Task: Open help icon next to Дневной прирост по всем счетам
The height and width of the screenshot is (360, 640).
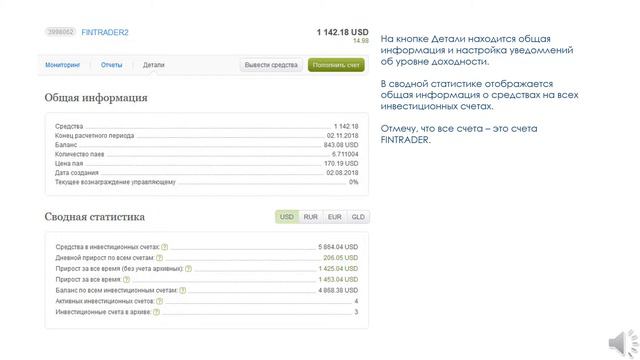Action: (159, 258)
